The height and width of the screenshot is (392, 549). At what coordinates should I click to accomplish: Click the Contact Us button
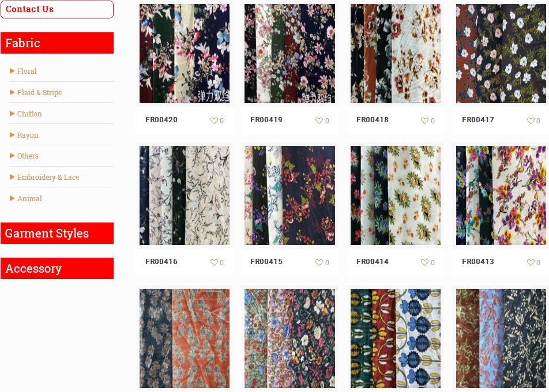click(x=57, y=9)
